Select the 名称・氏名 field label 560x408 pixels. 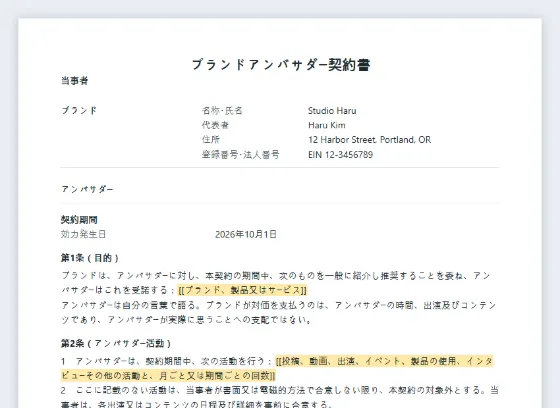(x=222, y=110)
